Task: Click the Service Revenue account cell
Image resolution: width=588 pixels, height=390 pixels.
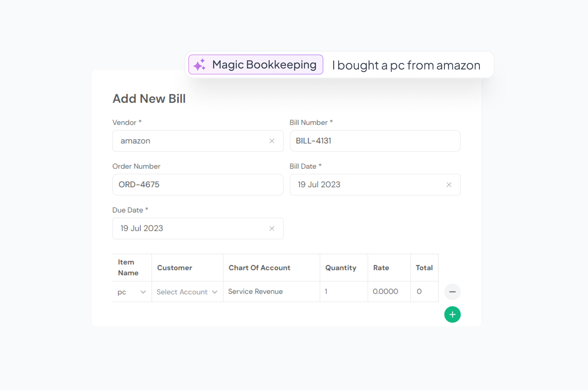Action: 271,292
